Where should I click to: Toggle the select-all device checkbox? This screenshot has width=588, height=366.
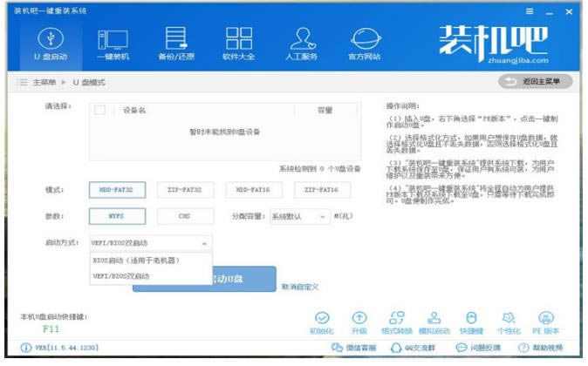[99, 110]
